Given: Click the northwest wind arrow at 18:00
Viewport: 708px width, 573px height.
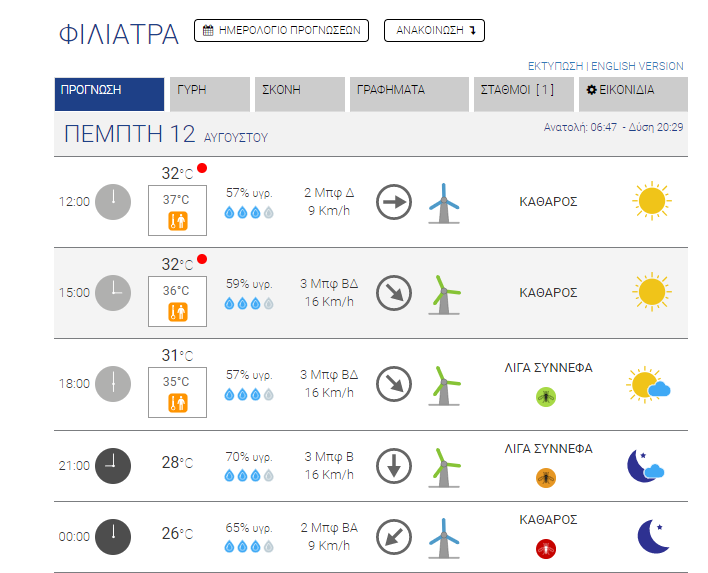Looking at the screenshot, I should [x=394, y=384].
